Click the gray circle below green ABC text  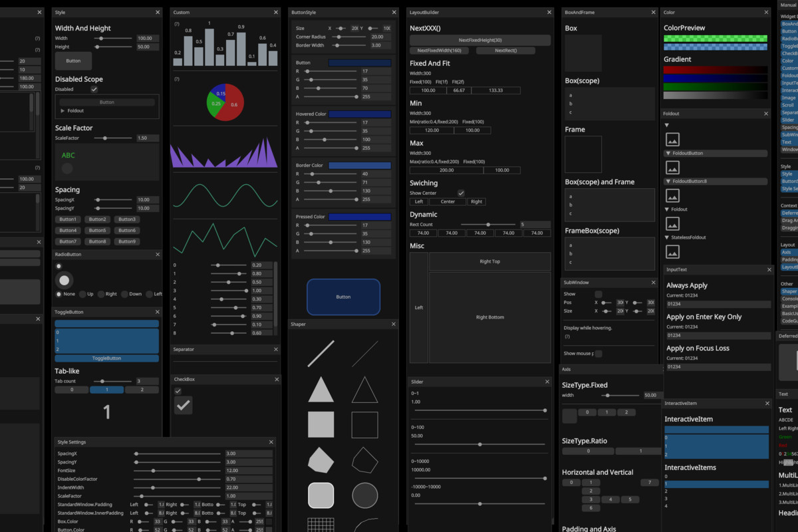[67, 168]
